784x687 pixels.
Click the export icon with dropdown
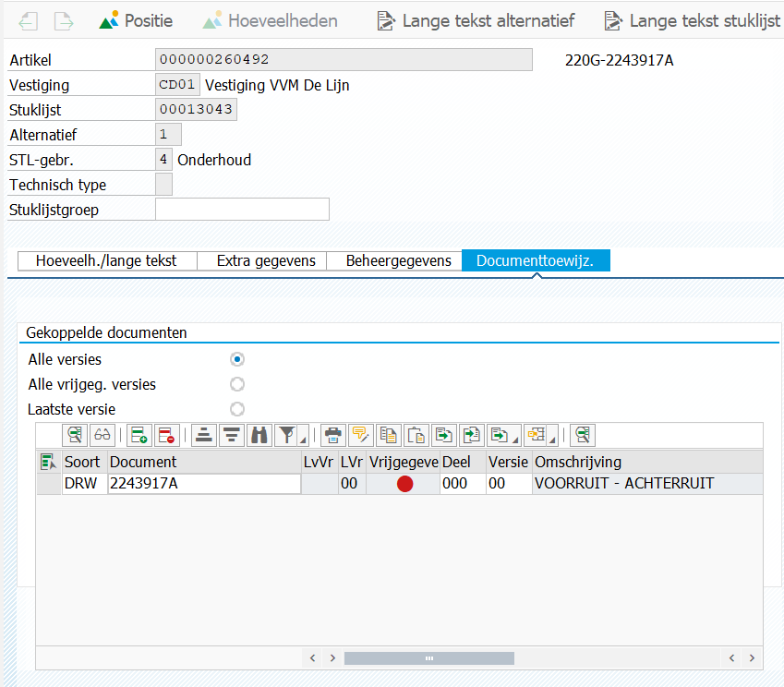coord(499,435)
